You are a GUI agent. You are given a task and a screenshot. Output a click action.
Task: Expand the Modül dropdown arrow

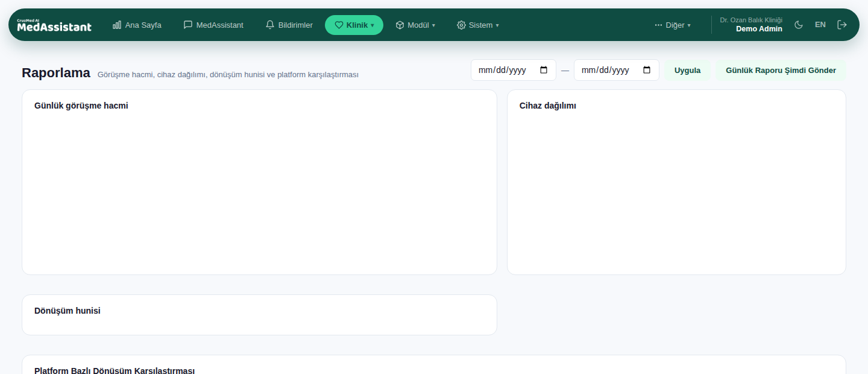[433, 25]
